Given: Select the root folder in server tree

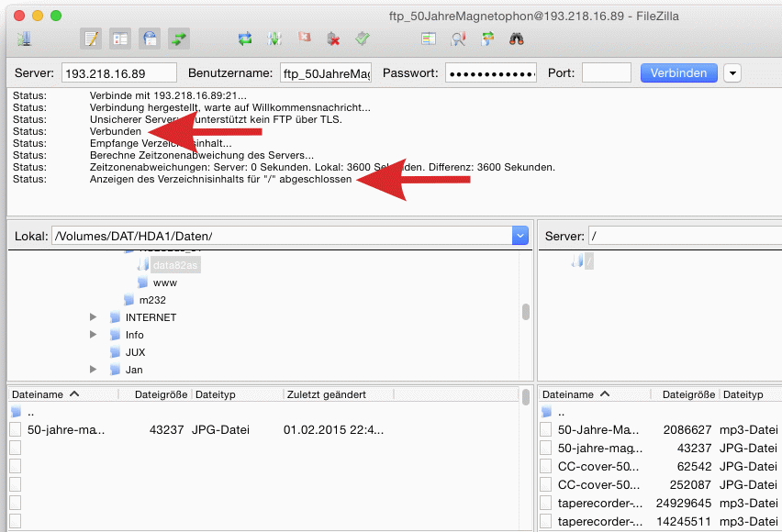Looking at the screenshot, I should [x=589, y=260].
